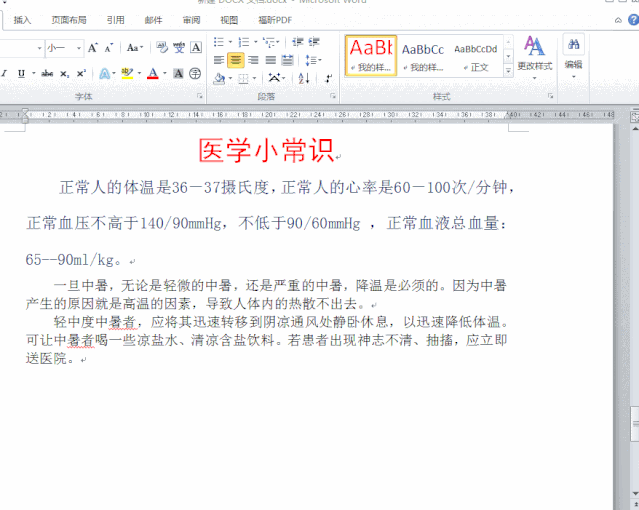This screenshot has width=639, height=510.
Task: Open highlight color dropdown arrow
Action: 139,73
